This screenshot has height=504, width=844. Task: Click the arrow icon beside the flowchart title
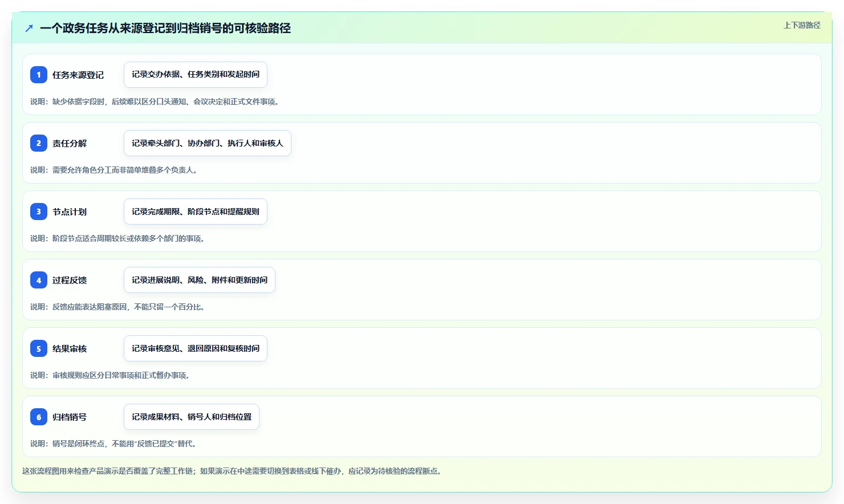[29, 28]
